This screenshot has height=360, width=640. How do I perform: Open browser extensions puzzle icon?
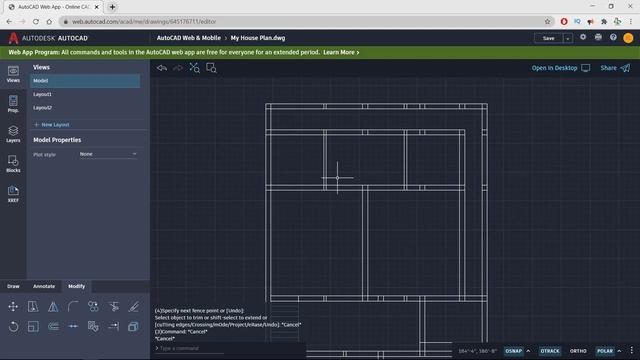[604, 21]
